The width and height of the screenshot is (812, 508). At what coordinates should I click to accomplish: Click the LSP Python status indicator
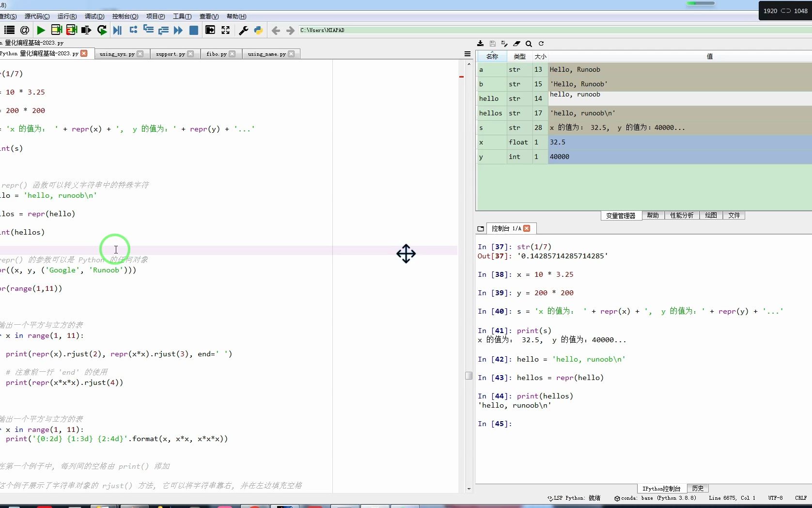(574, 498)
